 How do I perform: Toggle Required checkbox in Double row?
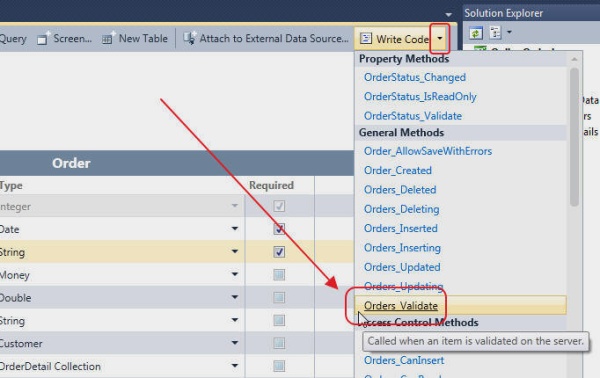click(x=279, y=297)
